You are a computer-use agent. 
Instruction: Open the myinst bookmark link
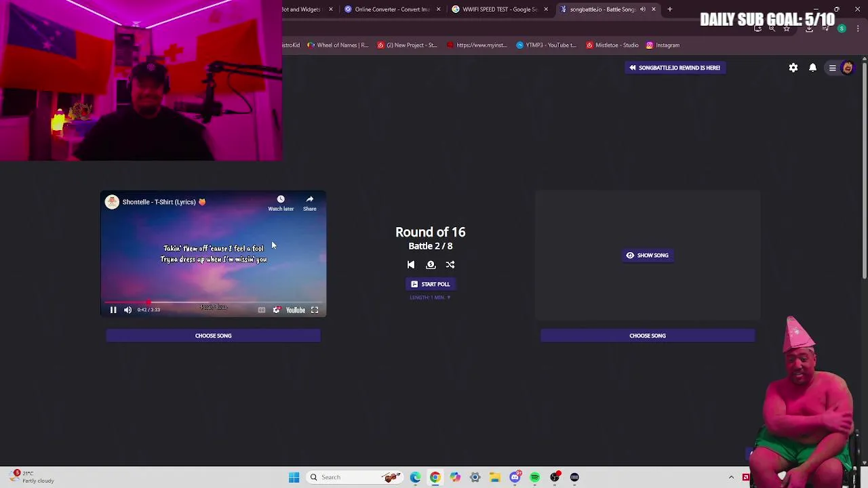[477, 45]
